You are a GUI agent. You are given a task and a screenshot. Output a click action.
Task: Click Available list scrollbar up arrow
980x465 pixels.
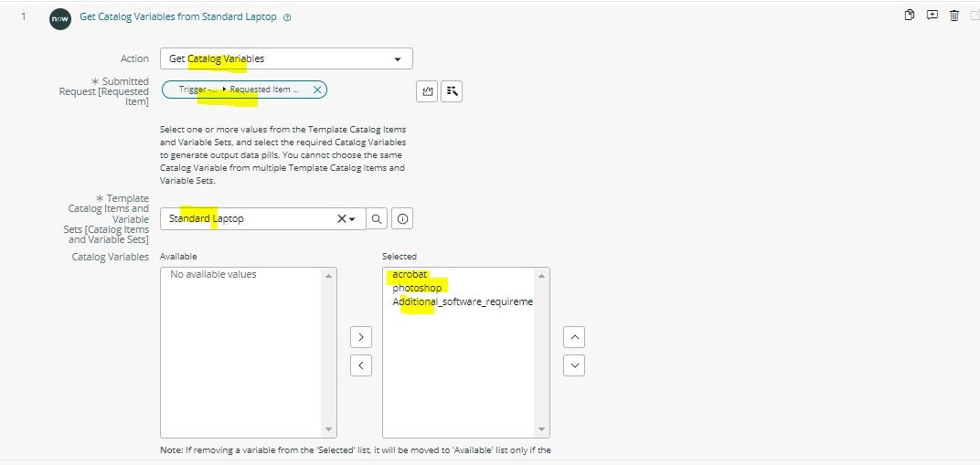(x=329, y=275)
